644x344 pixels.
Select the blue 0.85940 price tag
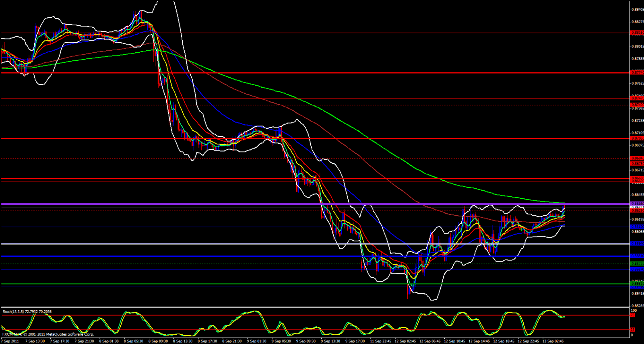[637, 243]
